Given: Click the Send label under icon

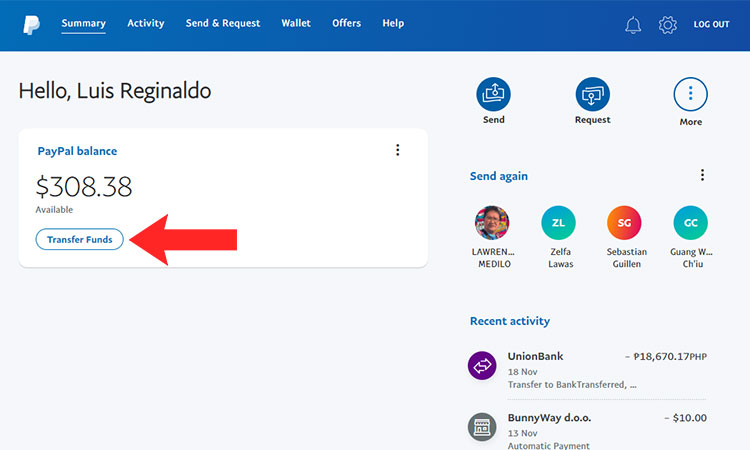Looking at the screenshot, I should [x=494, y=120].
